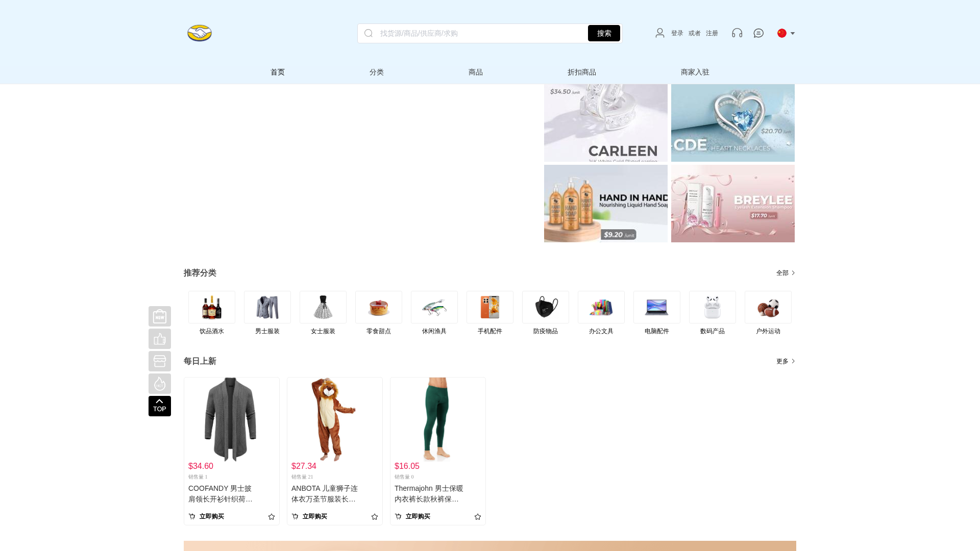Focus the search input field
This screenshot has height=551, width=980.
click(482, 33)
